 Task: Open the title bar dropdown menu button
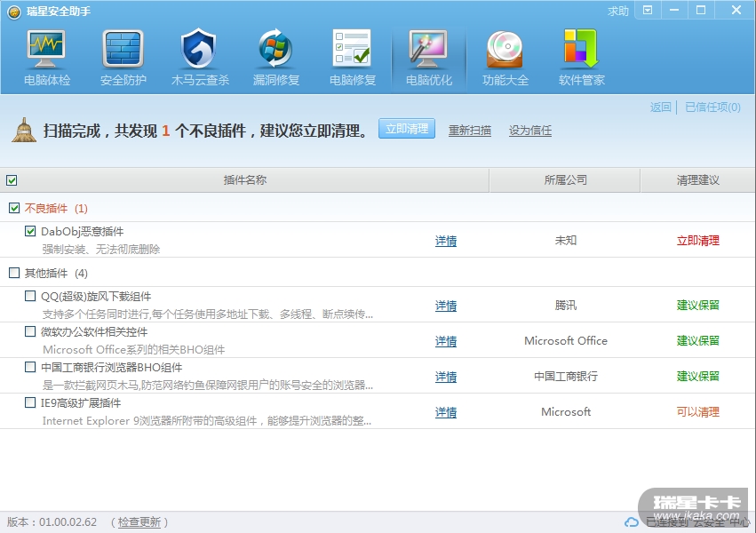[x=648, y=11]
